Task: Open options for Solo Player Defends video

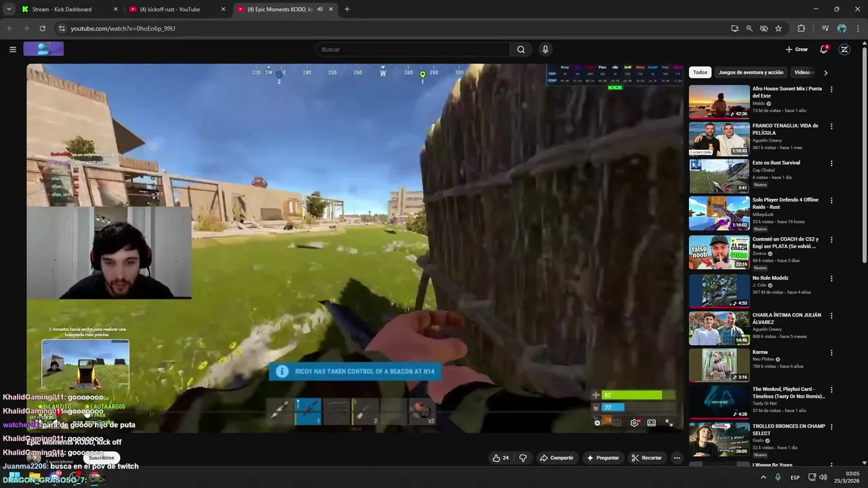Action: click(831, 201)
